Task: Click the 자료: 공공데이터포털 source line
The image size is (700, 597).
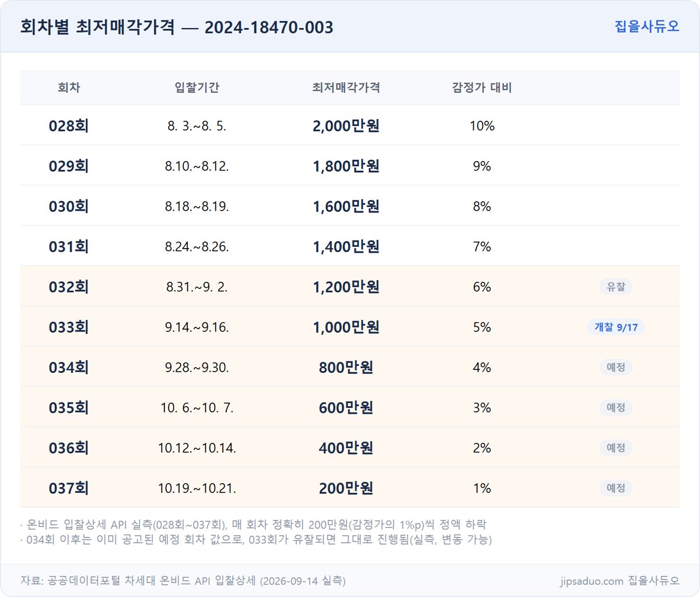Action: click(183, 581)
